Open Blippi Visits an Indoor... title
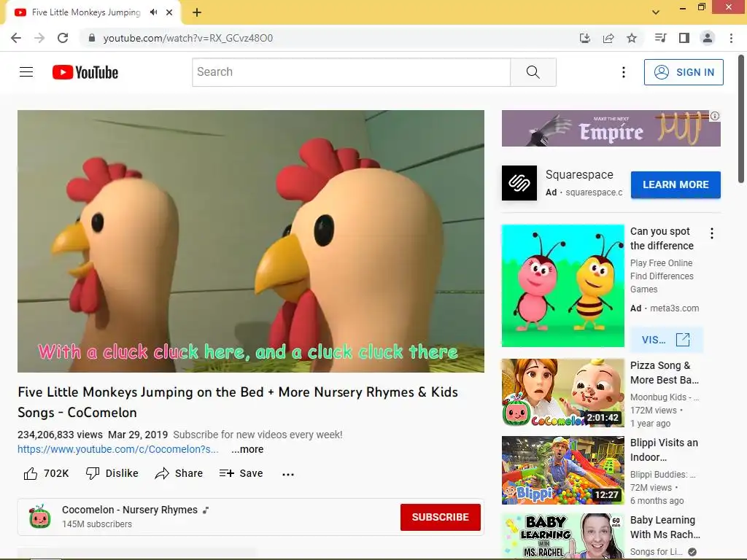Viewport: 747px width, 560px height. [664, 449]
